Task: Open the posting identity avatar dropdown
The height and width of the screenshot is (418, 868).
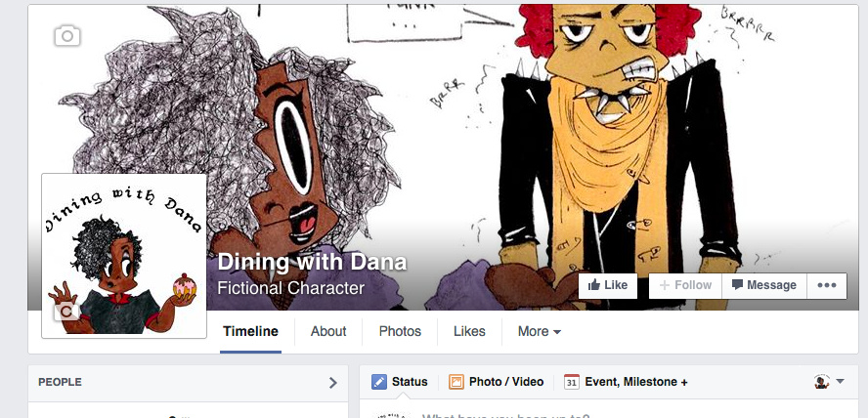Action: pos(829,381)
